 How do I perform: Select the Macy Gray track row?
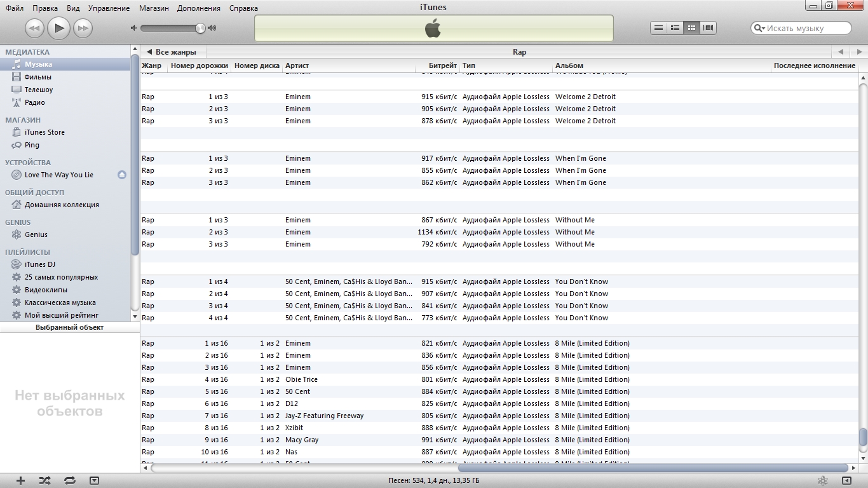[499, 440]
